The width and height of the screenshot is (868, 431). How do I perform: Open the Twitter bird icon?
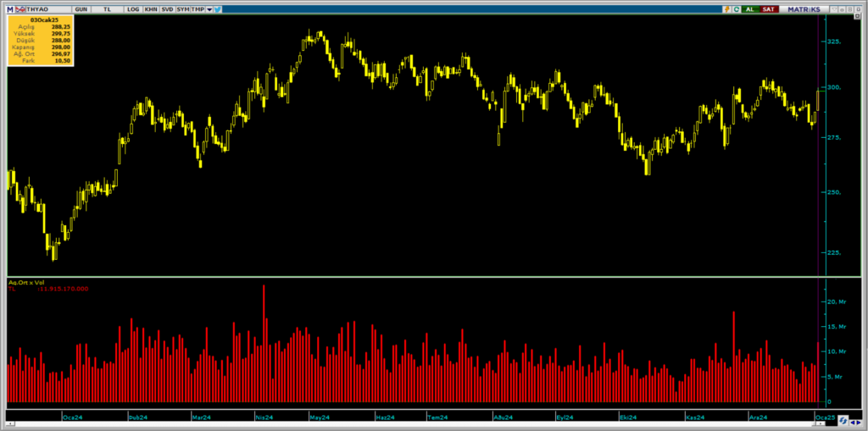[218, 8]
